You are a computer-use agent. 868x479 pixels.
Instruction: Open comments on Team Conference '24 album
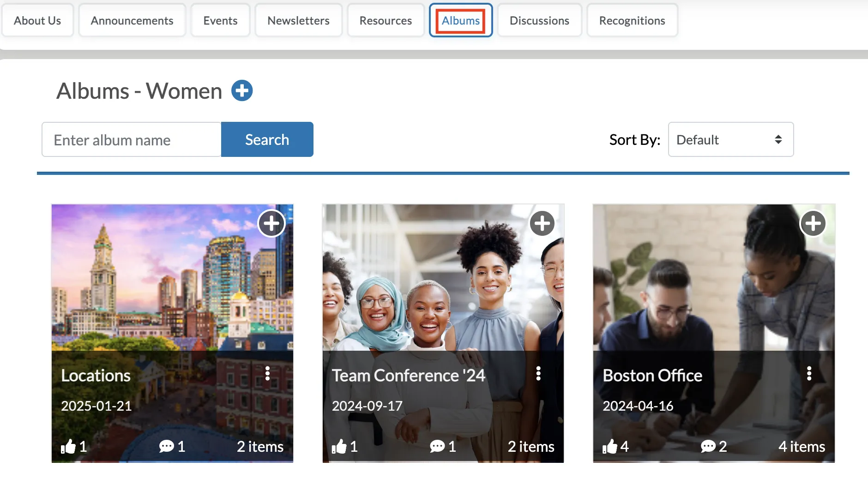pos(437,446)
